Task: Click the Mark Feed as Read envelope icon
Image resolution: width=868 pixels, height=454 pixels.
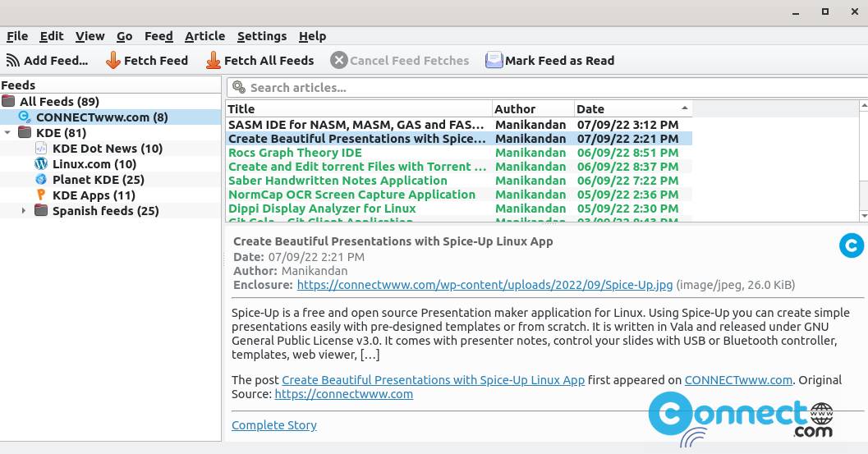Action: (494, 61)
